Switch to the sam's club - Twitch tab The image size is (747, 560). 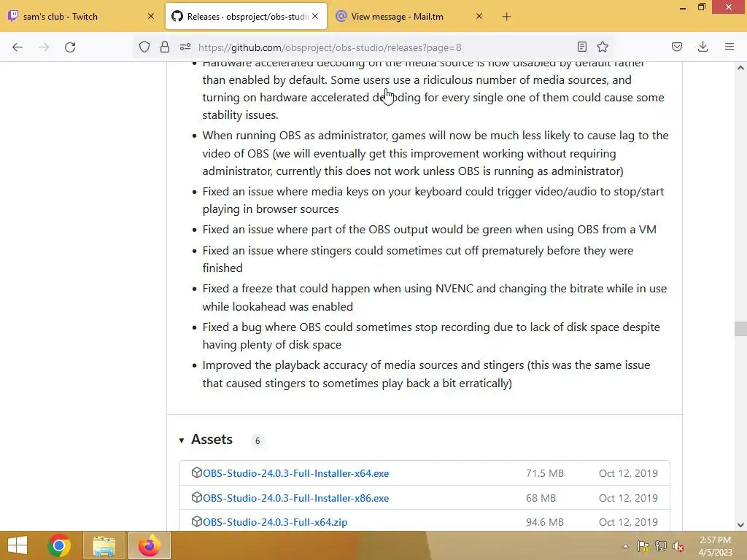(81, 17)
